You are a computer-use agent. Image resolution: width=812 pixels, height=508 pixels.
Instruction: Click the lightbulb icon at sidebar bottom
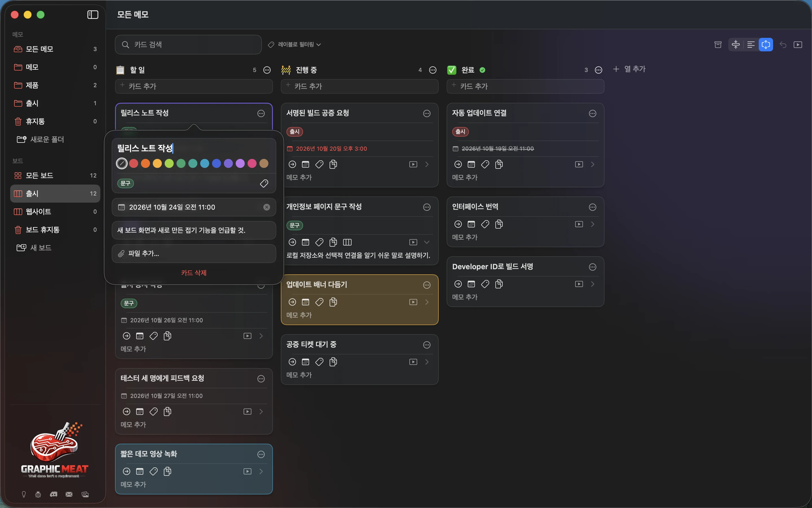point(23,494)
